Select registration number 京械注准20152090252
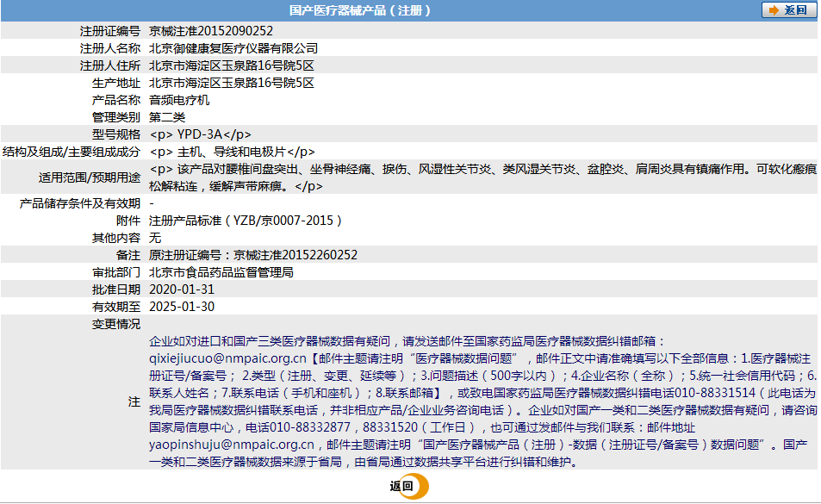 211,31
